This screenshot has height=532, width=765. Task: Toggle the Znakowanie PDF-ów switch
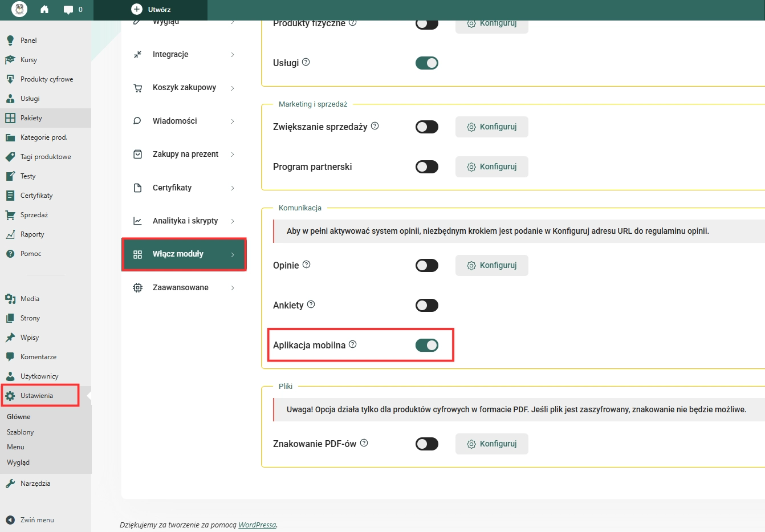427,444
